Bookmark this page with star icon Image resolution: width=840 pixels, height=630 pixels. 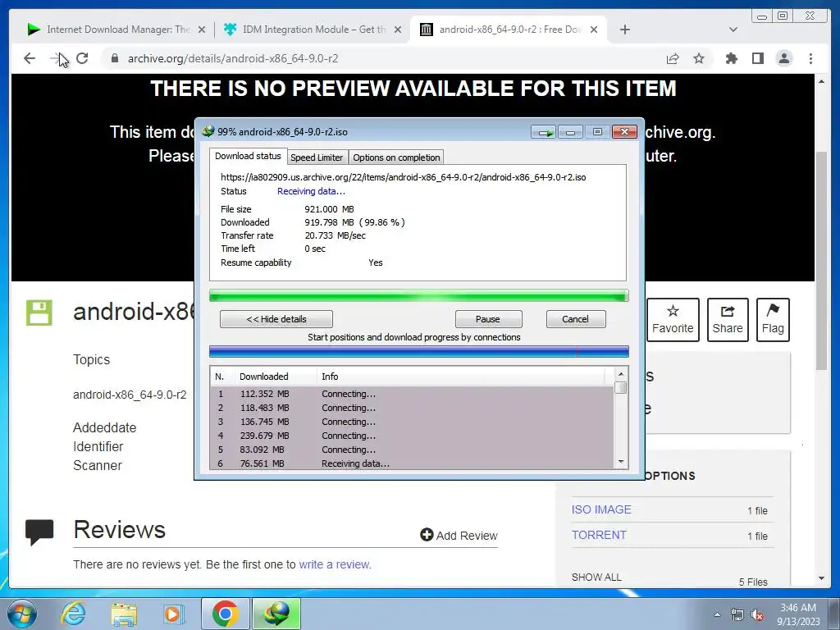coord(699,58)
